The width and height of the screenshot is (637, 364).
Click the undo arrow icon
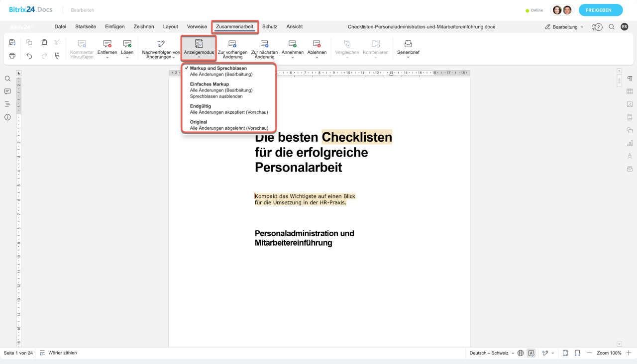point(29,56)
